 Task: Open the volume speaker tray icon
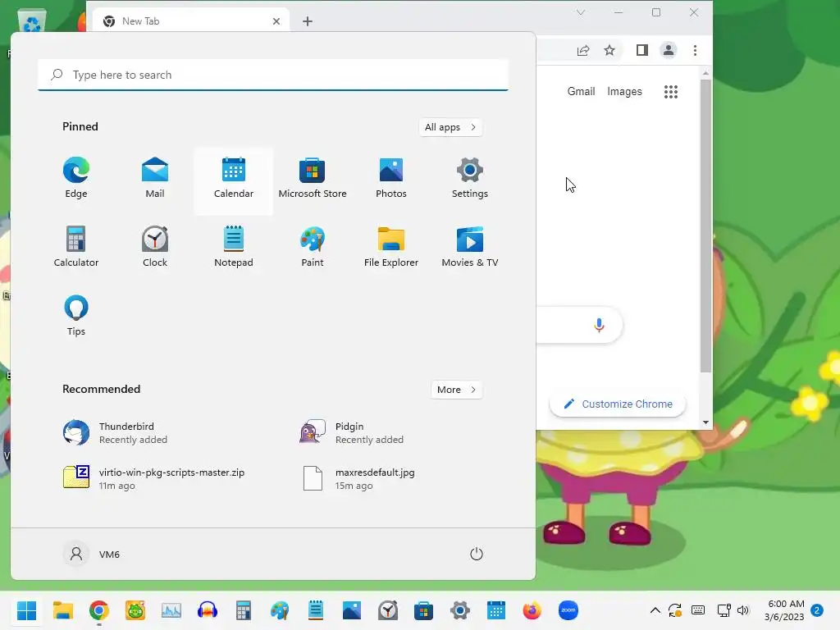point(742,610)
